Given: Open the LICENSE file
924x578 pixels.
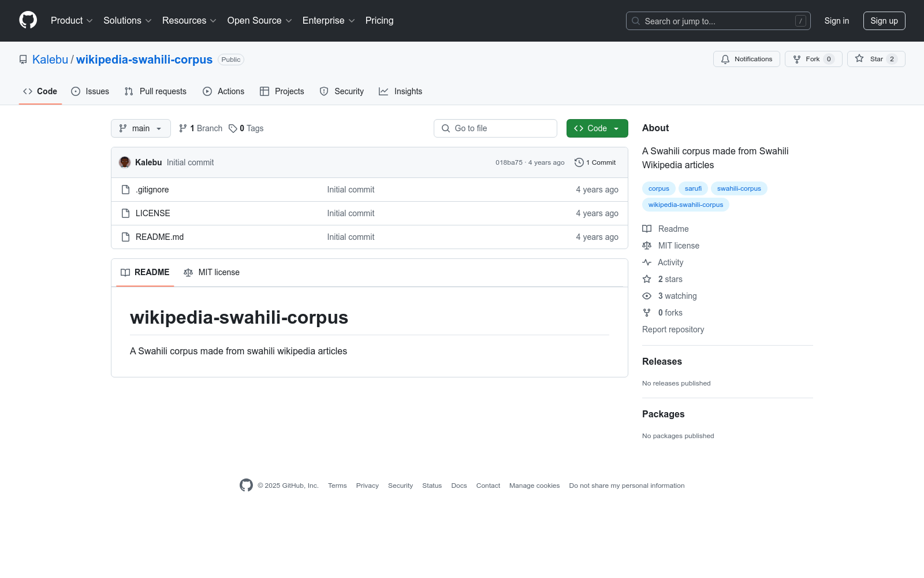Looking at the screenshot, I should click(x=153, y=213).
